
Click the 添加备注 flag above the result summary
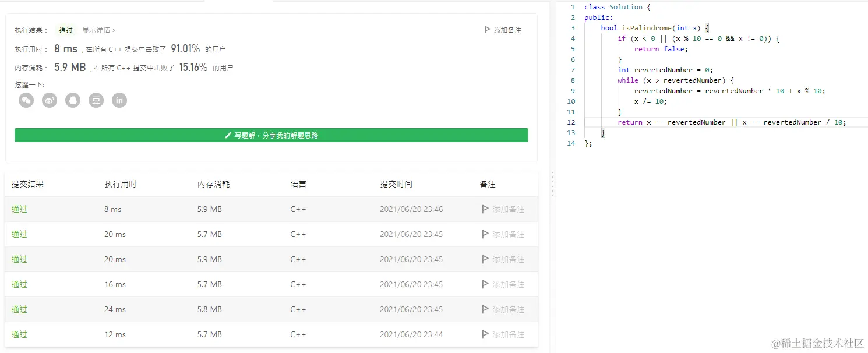pos(503,30)
